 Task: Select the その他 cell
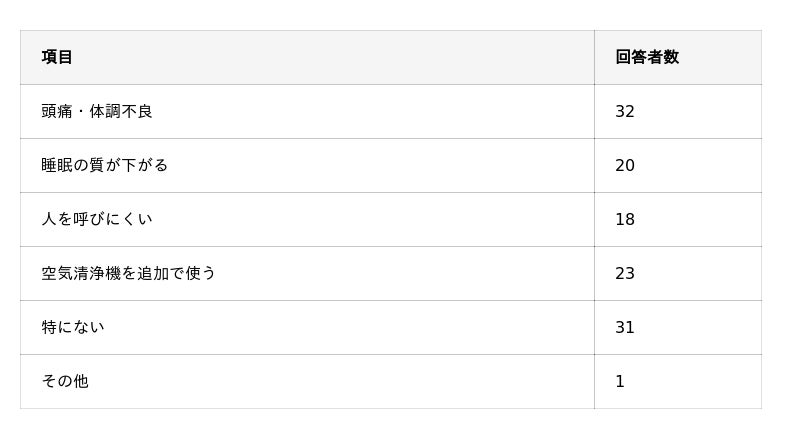coord(65,381)
